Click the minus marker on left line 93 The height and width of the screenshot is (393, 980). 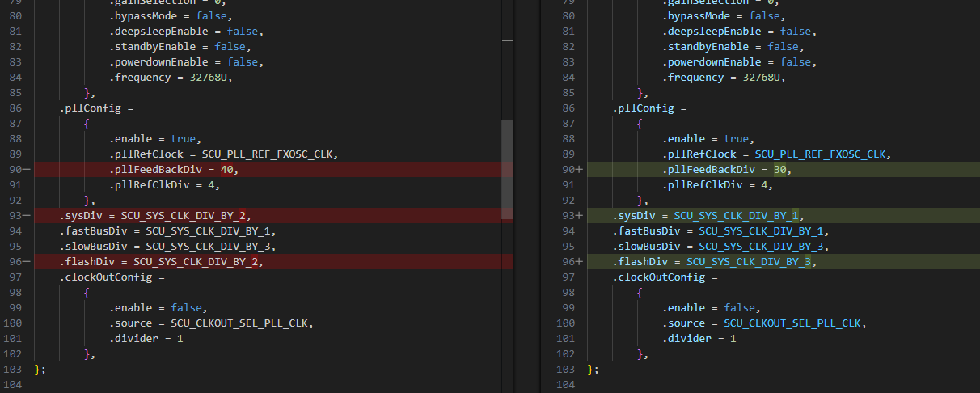(x=27, y=216)
